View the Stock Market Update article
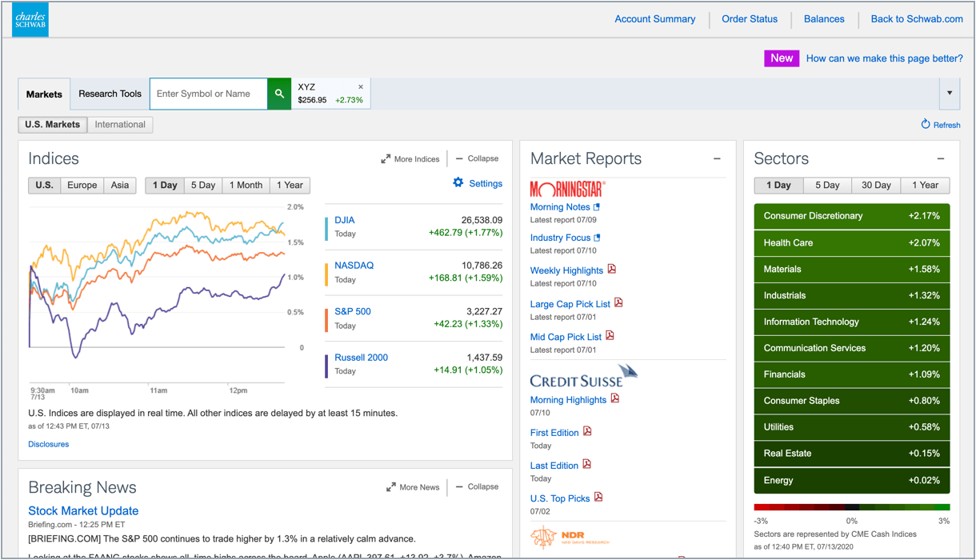The height and width of the screenshot is (560, 976). tap(83, 510)
